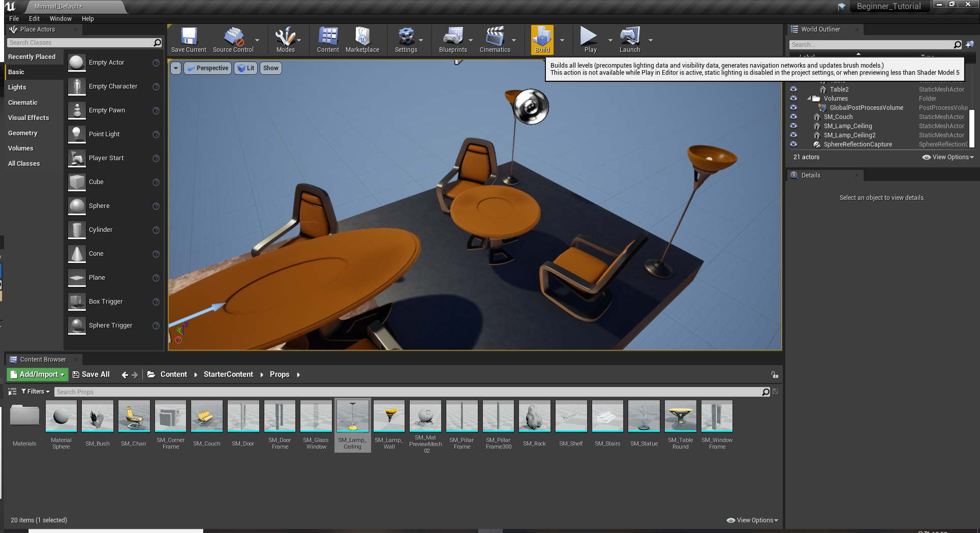The width and height of the screenshot is (980, 533).
Task: Click the Content toolbar icon
Action: (328, 40)
